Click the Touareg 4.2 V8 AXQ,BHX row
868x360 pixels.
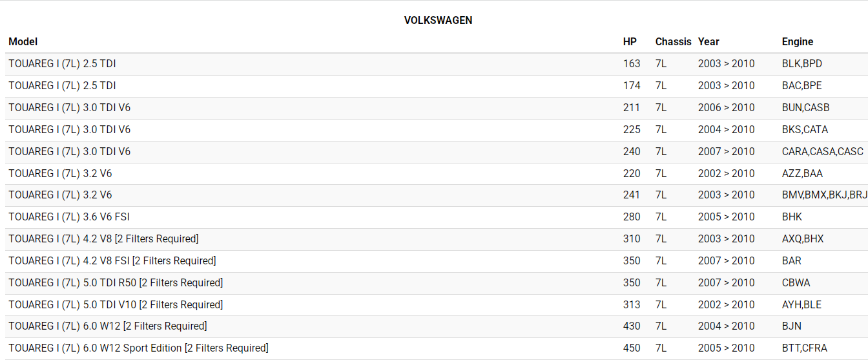click(x=103, y=238)
